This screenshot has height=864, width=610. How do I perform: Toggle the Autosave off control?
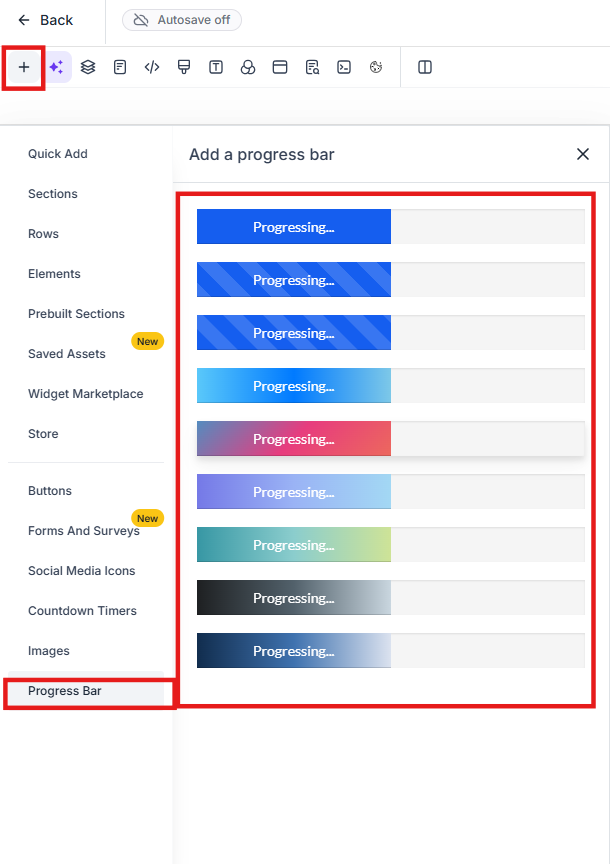tap(182, 20)
